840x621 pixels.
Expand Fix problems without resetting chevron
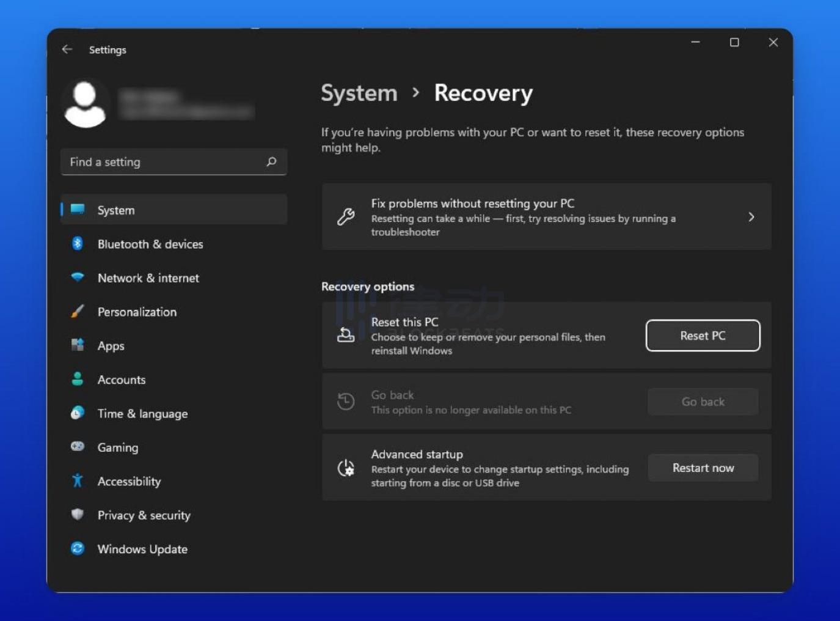751,217
